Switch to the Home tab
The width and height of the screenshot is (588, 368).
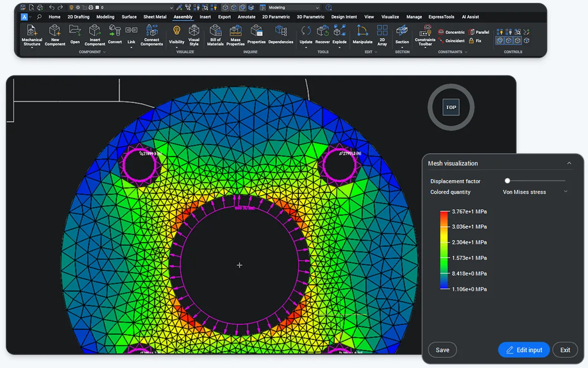pos(54,17)
